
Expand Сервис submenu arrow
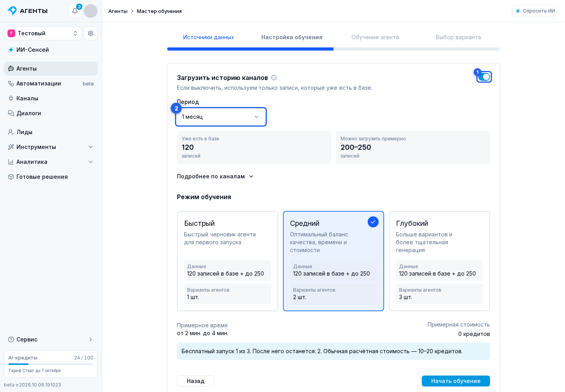(91, 339)
